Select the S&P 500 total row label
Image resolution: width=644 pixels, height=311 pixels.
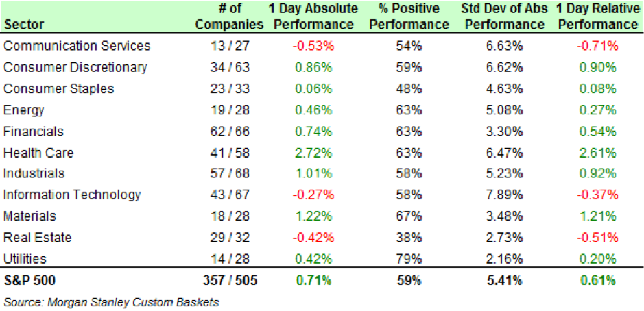click(29, 280)
